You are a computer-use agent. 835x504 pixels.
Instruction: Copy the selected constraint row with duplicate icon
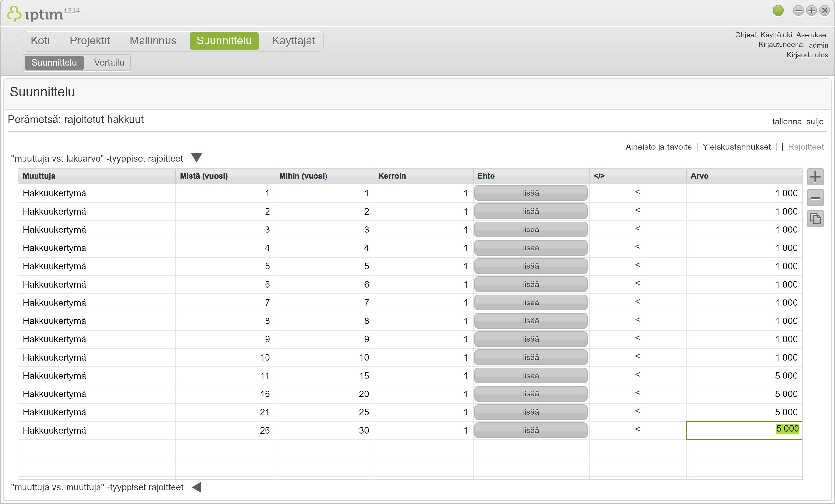815,219
